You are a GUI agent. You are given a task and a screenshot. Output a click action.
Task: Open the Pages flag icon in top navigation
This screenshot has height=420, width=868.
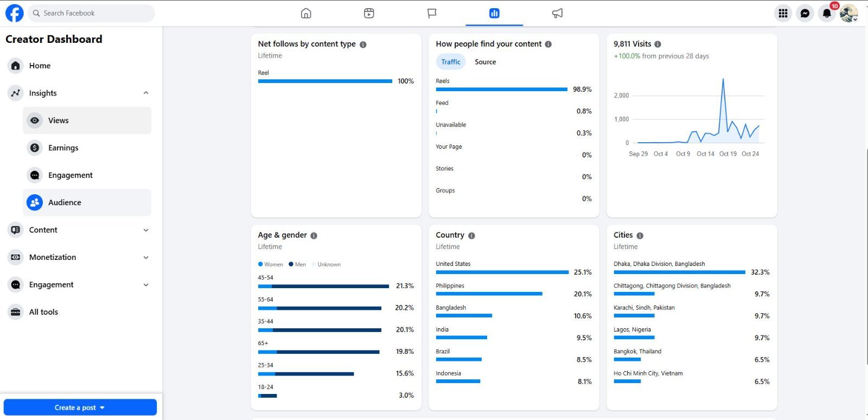pos(432,13)
